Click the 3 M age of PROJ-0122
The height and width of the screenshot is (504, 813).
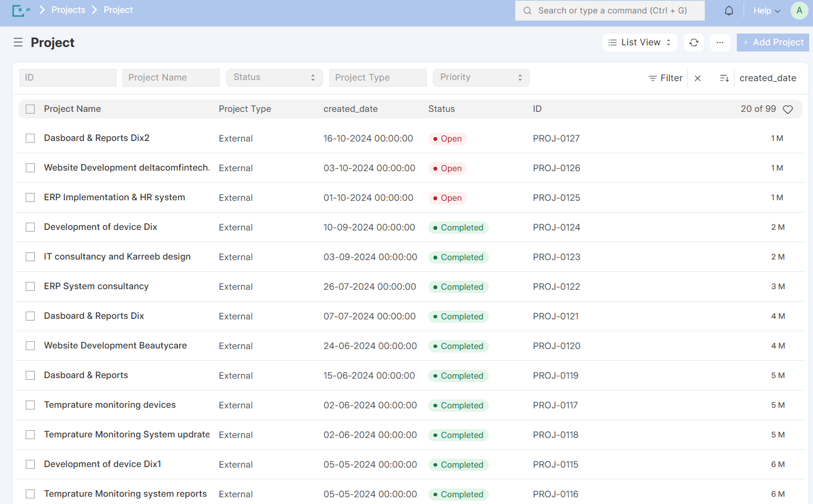click(778, 286)
